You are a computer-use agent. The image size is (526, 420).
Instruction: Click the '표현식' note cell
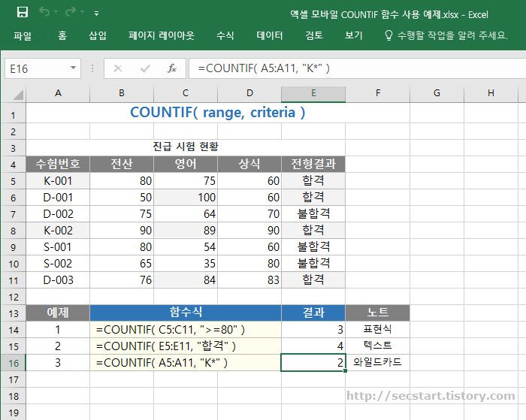click(377, 330)
